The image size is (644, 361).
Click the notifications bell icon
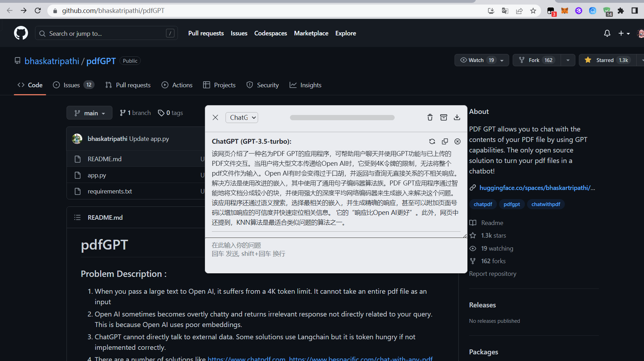607,33
